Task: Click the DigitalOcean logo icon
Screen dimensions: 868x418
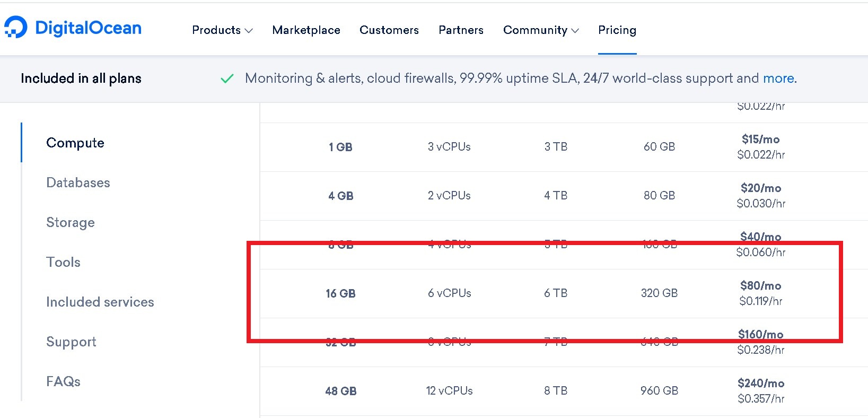Action: (x=16, y=28)
